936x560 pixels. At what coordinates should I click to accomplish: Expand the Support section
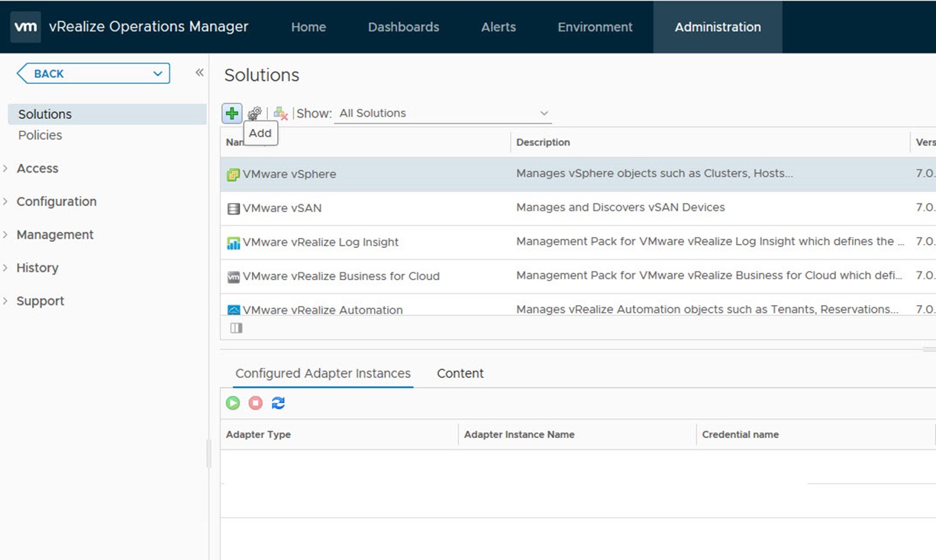pyautogui.click(x=5, y=301)
